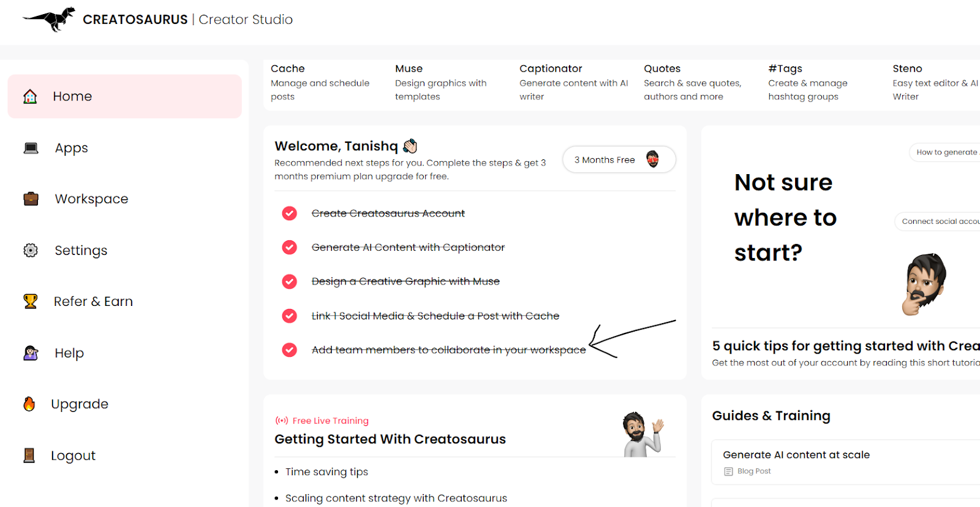This screenshot has width=980, height=507.
Task: Open the Captionator app card
Action: click(x=574, y=82)
